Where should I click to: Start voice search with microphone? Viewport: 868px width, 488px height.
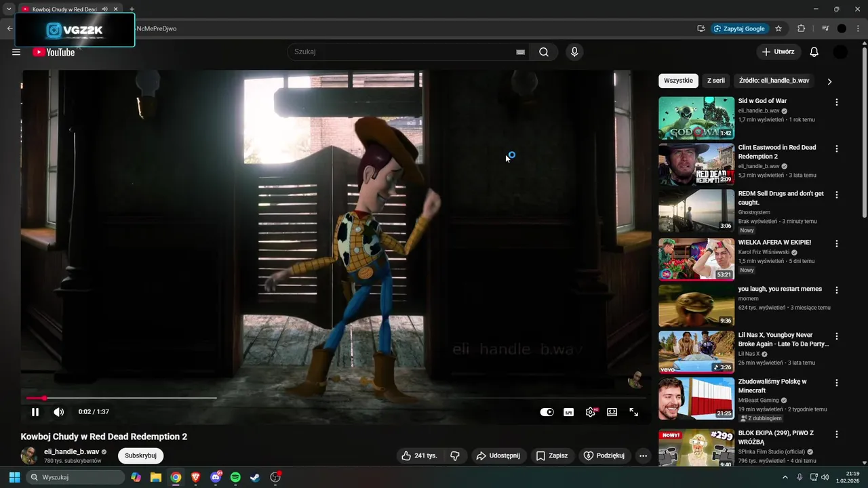pyautogui.click(x=574, y=52)
